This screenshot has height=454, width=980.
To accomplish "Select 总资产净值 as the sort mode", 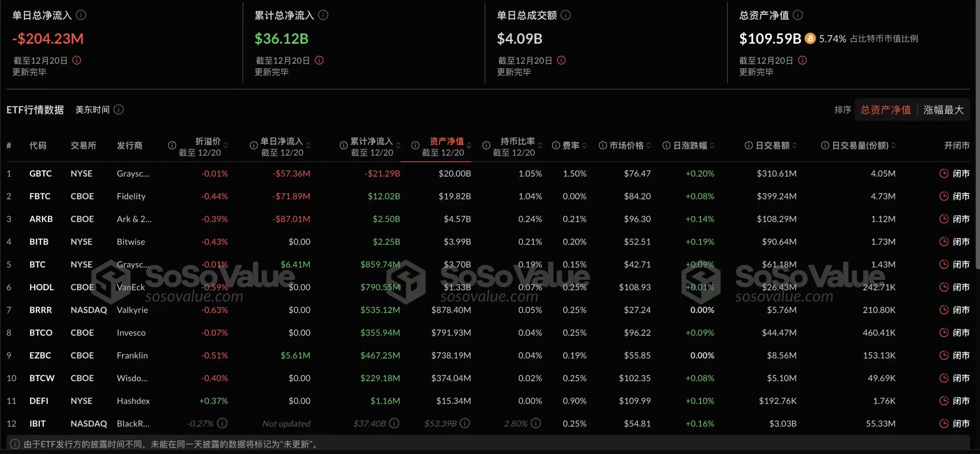I will click(885, 110).
